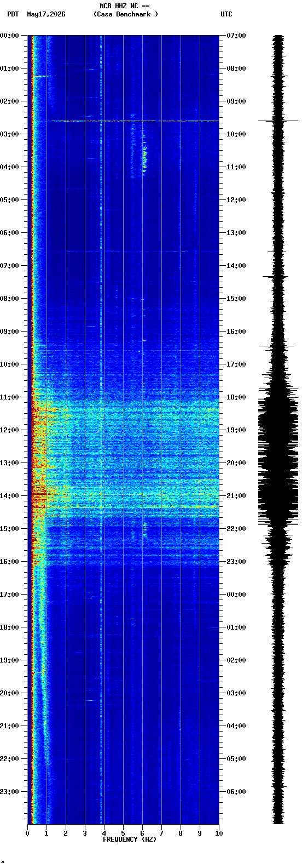Image resolution: width=302 pixels, height=868 pixels.
Task: Click the 00:00 PDT time label
Action: pos(9,36)
